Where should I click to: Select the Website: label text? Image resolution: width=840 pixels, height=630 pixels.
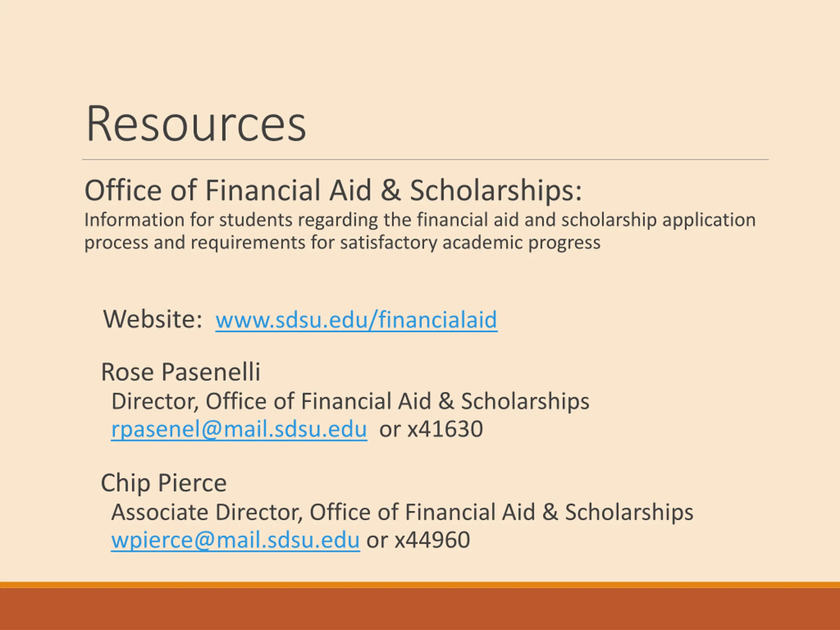[153, 319]
